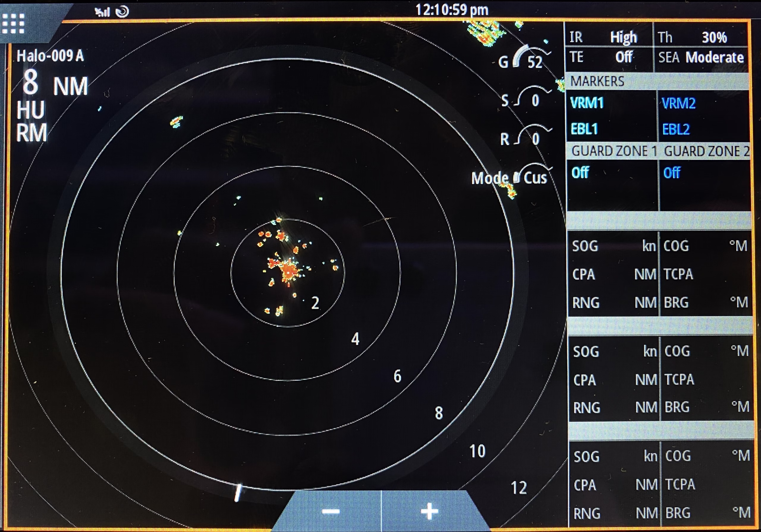Toggle the VRM1 range marker
This screenshot has height=532, width=761.
point(587,103)
